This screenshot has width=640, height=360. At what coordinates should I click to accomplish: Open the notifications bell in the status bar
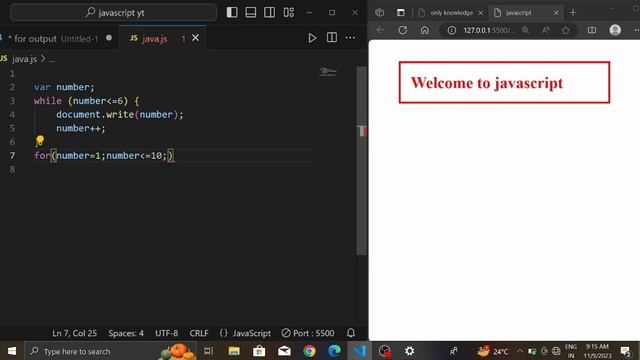351,333
